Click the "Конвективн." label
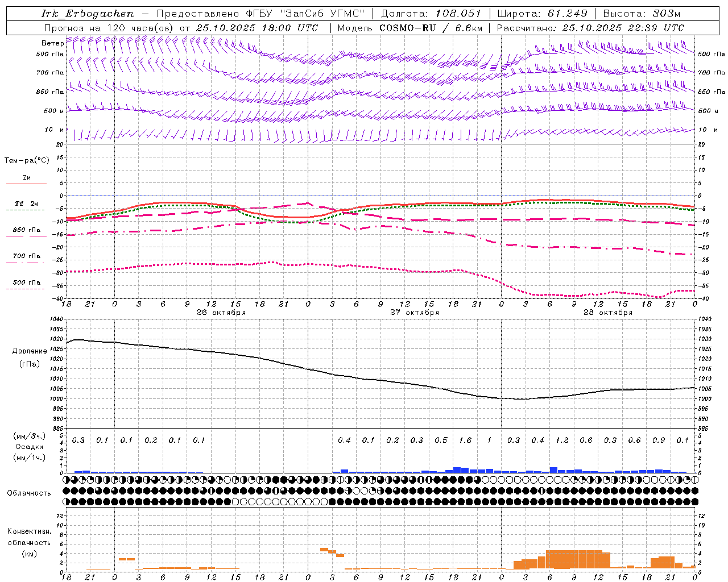Screen dimensions: 728x582 coord(29,531)
